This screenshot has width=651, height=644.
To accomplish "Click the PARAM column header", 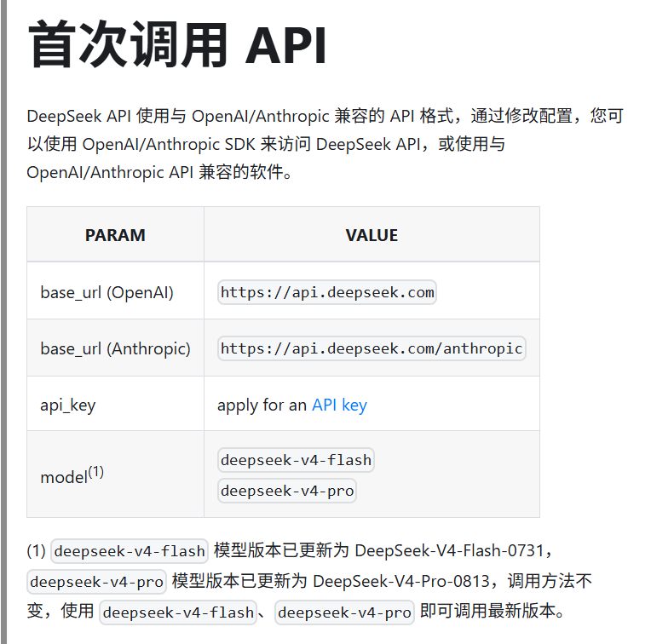I will pos(115,235).
